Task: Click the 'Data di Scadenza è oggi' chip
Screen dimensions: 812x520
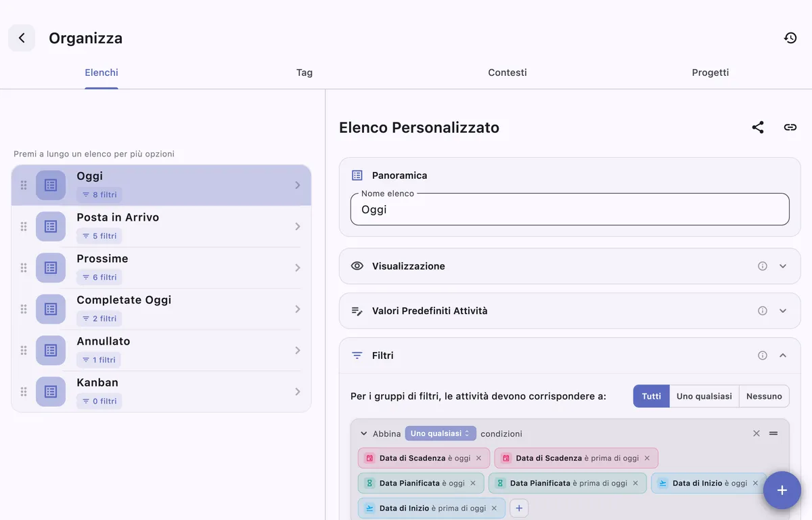Action: pos(424,458)
